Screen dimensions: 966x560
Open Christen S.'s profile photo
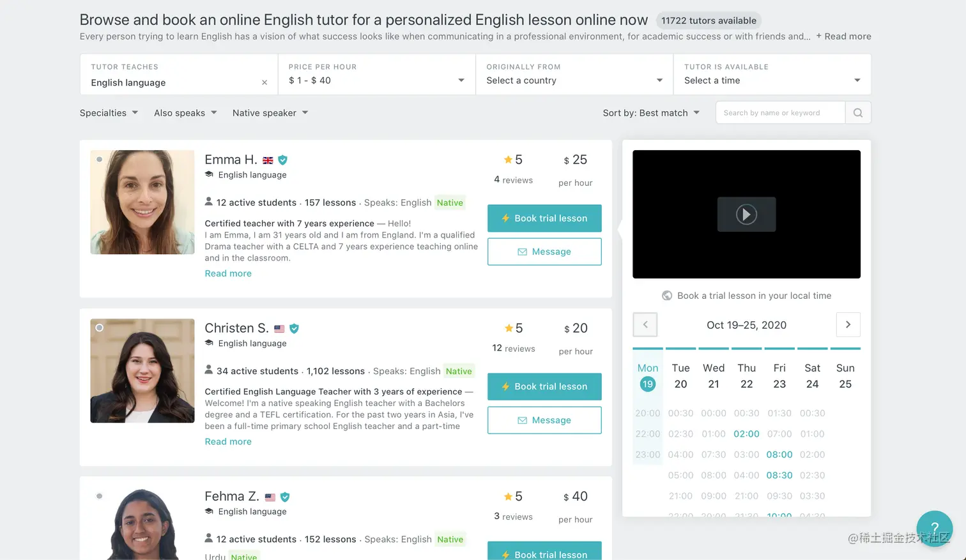[142, 371]
